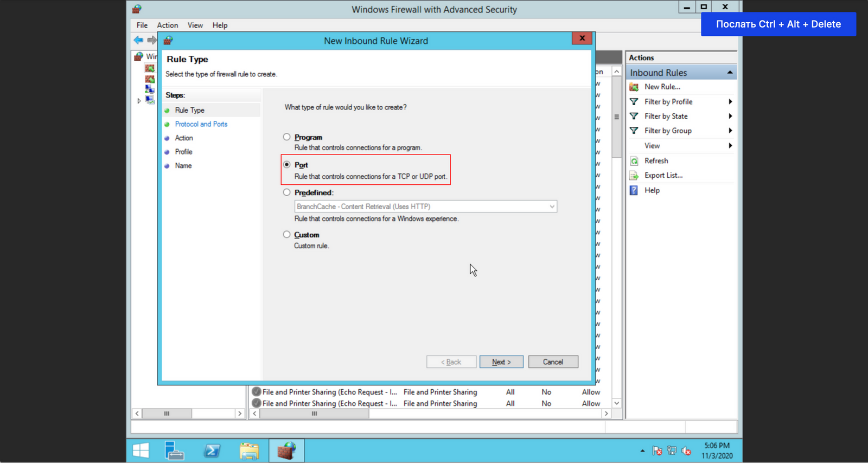Image resolution: width=868 pixels, height=464 pixels.
Task: Select the Program radio button
Action: [x=286, y=137]
